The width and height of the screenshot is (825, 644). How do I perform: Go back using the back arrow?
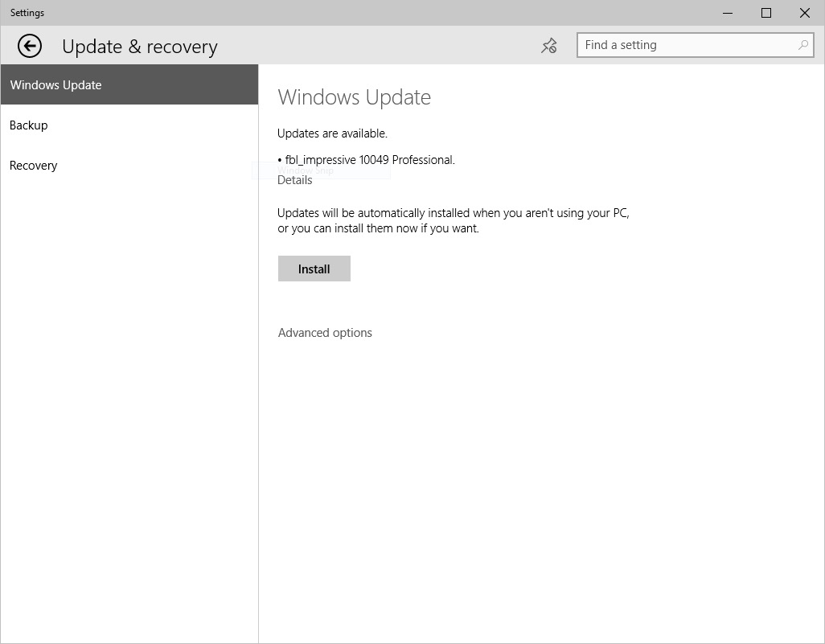(30, 46)
